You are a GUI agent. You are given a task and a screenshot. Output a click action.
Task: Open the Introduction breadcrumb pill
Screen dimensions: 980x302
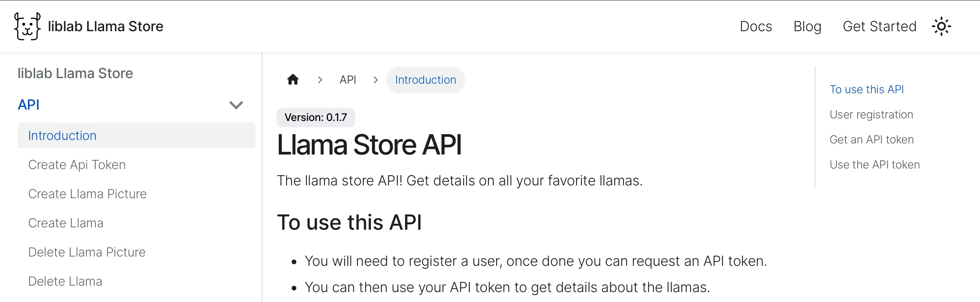coord(425,80)
